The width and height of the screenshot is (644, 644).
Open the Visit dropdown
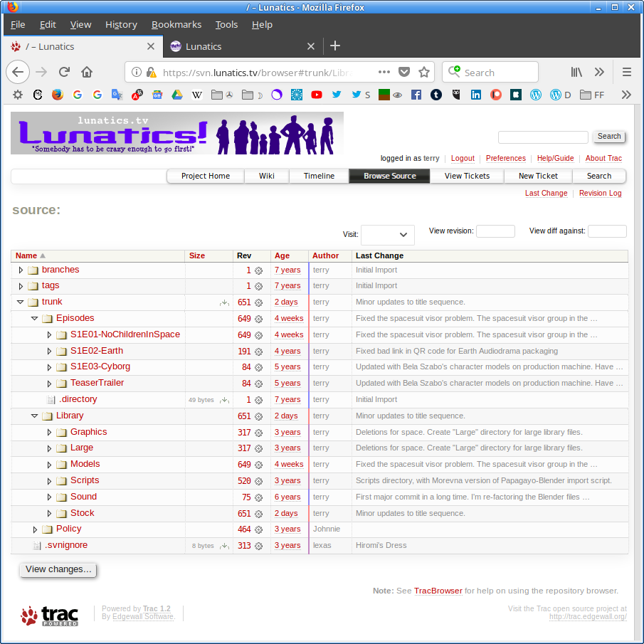pos(387,235)
